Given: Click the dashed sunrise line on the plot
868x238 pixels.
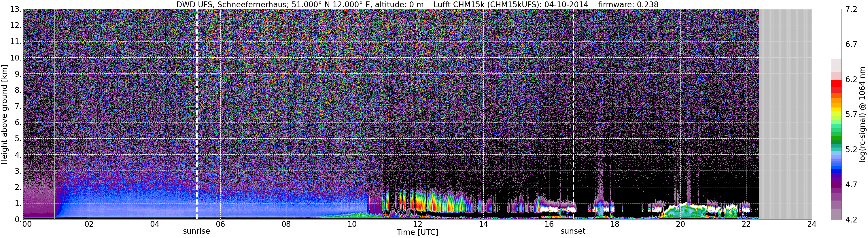Looking at the screenshot, I should (197, 114).
